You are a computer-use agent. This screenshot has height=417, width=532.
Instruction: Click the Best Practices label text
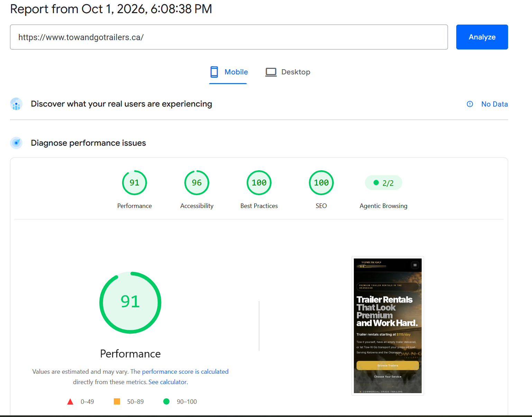click(x=259, y=206)
